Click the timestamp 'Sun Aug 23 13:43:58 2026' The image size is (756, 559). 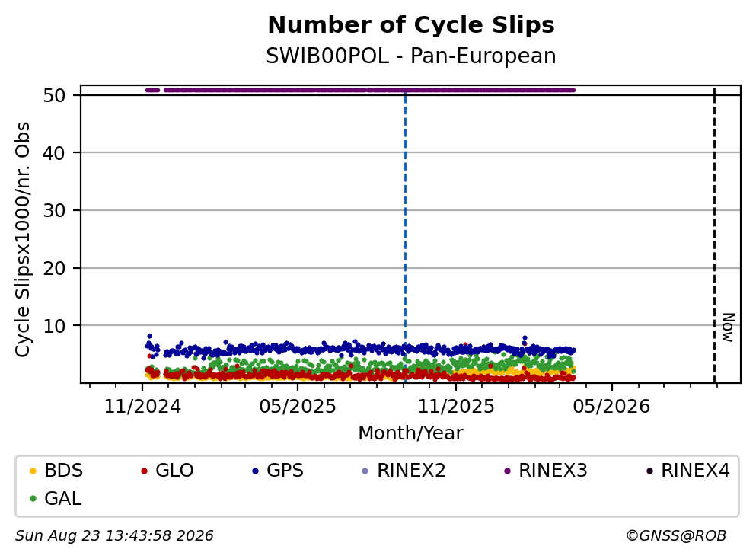click(114, 536)
